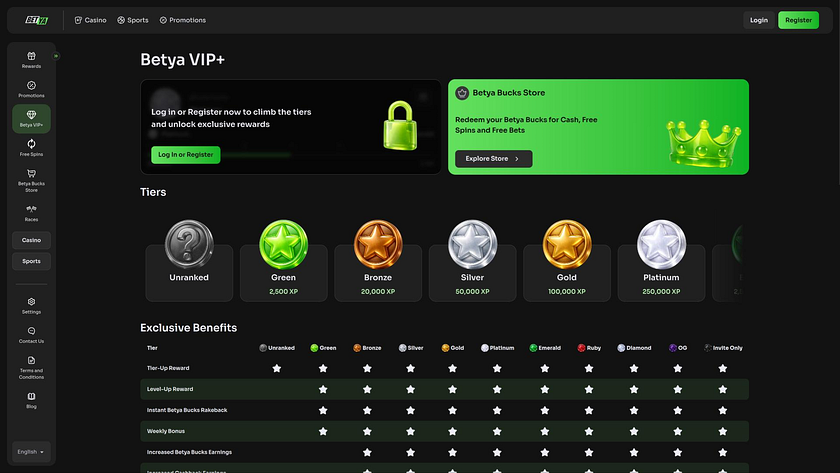The width and height of the screenshot is (840, 473).
Task: Click the 50,000 XP value under Silver
Action: click(x=472, y=292)
